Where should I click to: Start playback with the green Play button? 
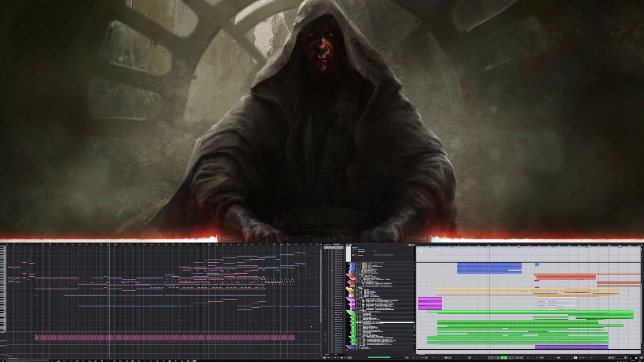coord(504,357)
